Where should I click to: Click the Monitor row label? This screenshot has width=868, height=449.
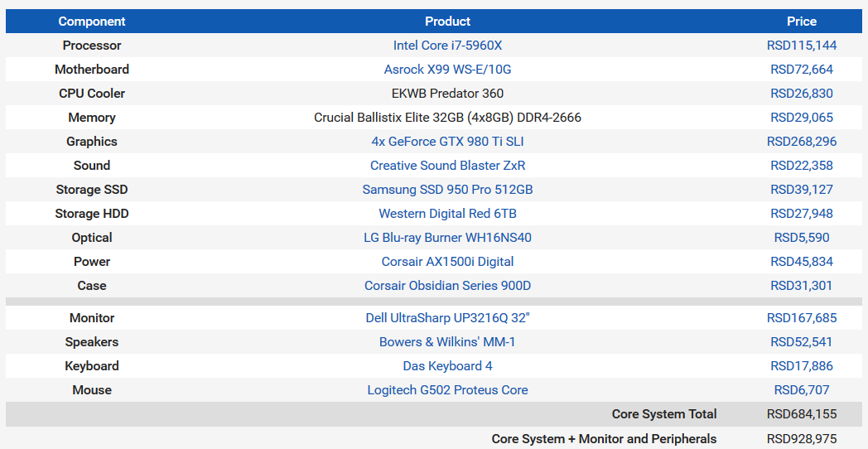pyautogui.click(x=92, y=318)
